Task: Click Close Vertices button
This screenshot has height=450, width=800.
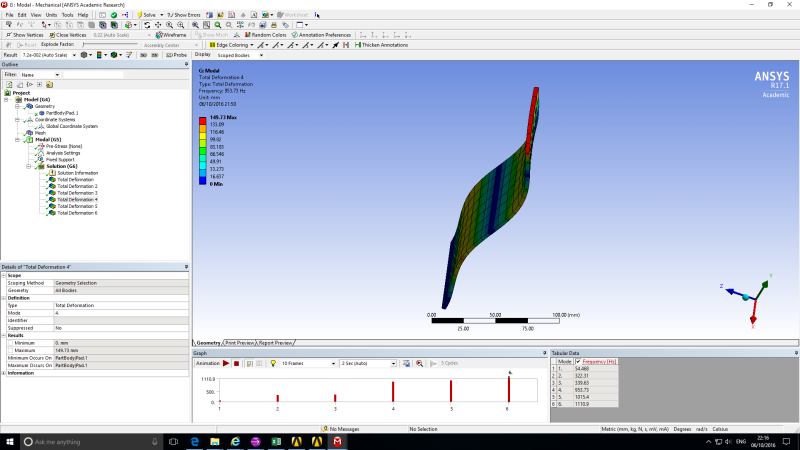Action: pyautogui.click(x=68, y=35)
